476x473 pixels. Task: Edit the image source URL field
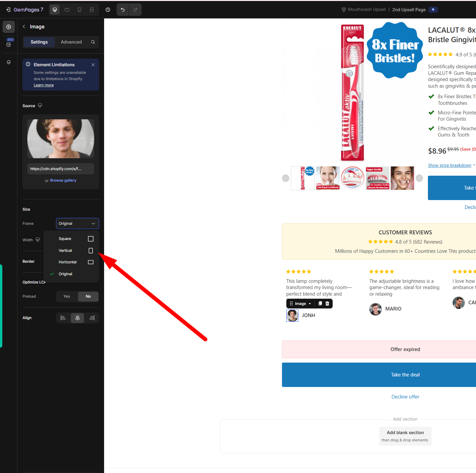(x=61, y=169)
